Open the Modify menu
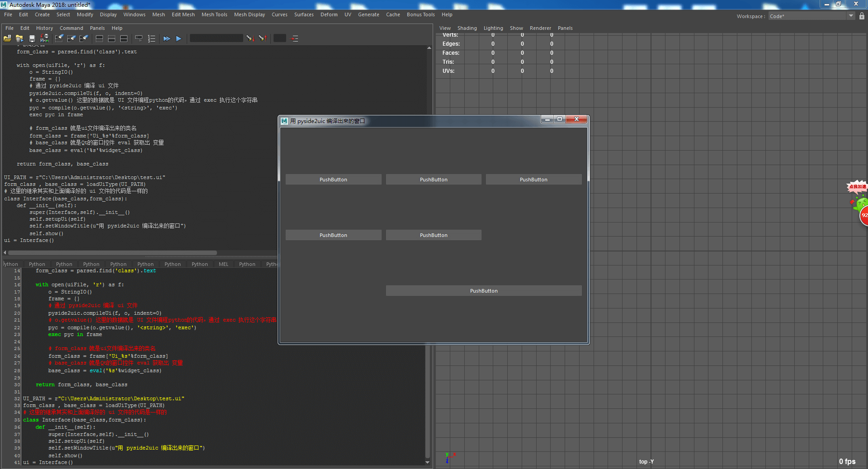The image size is (868, 469). point(85,14)
